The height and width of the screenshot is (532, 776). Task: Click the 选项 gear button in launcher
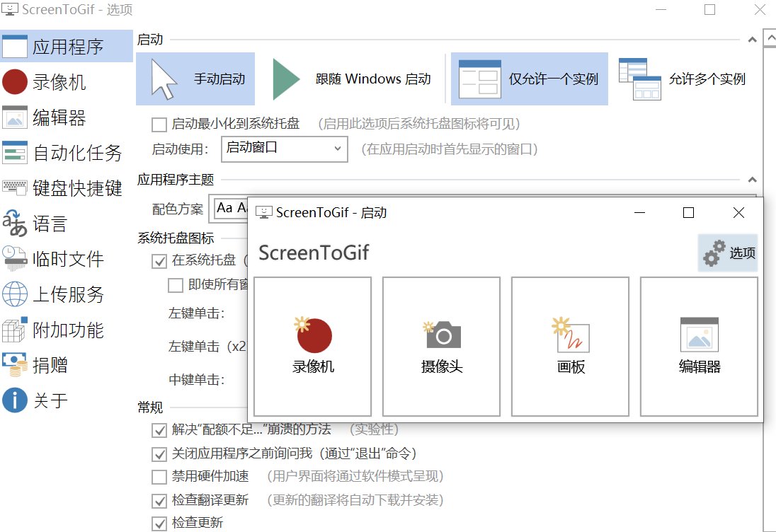tap(729, 252)
